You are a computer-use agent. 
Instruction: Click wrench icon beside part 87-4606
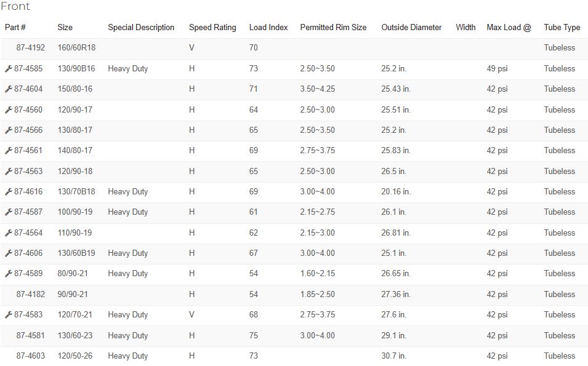[8, 253]
